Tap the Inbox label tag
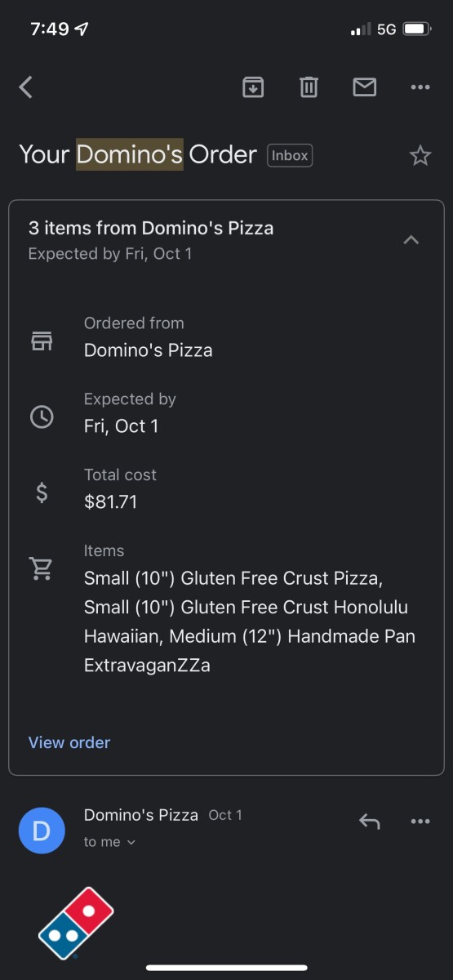 pos(290,155)
